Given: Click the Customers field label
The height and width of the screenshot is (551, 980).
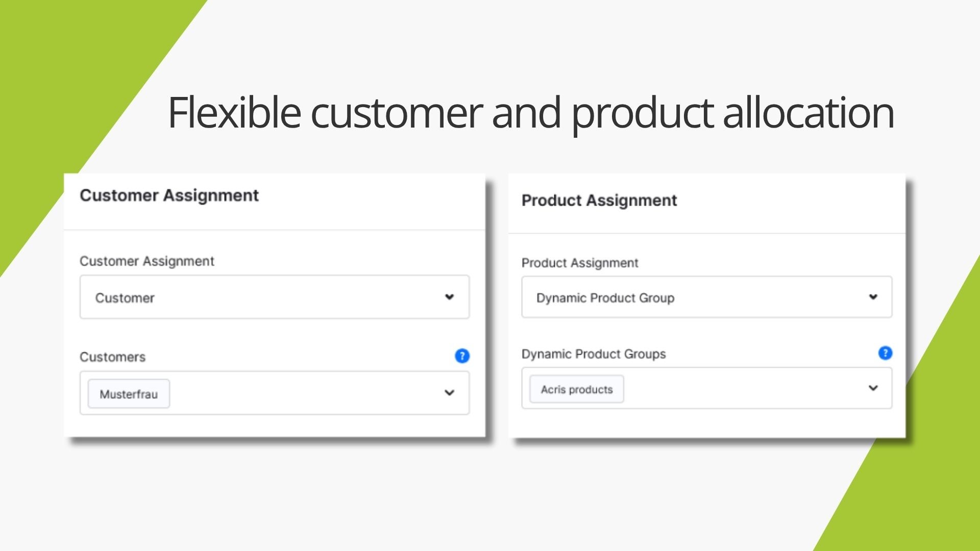Looking at the screenshot, I should 112,357.
